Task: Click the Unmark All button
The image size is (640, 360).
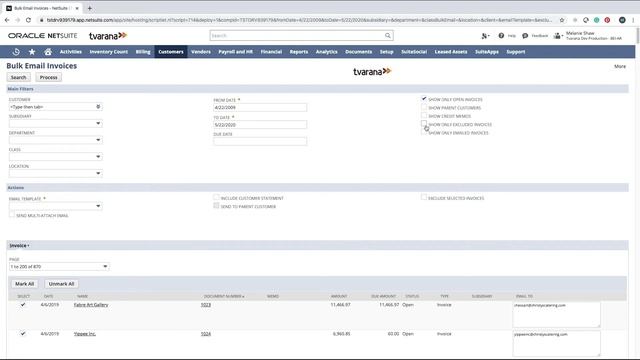Action: coord(61,284)
